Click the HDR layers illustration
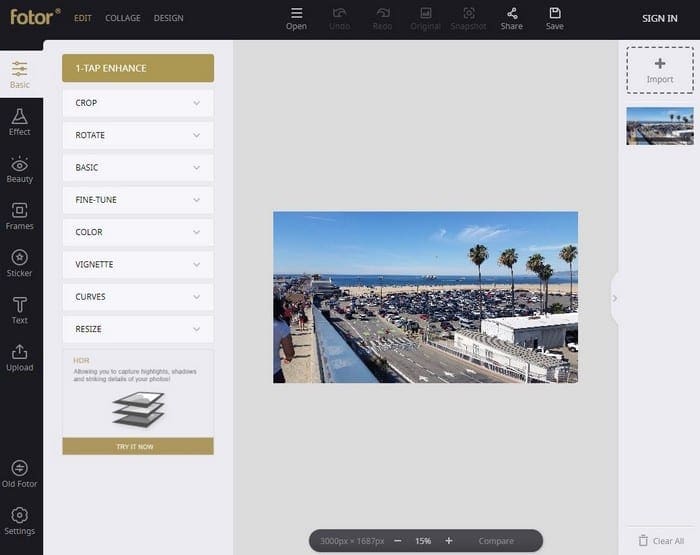Viewport: 700px width, 555px height. click(x=138, y=409)
